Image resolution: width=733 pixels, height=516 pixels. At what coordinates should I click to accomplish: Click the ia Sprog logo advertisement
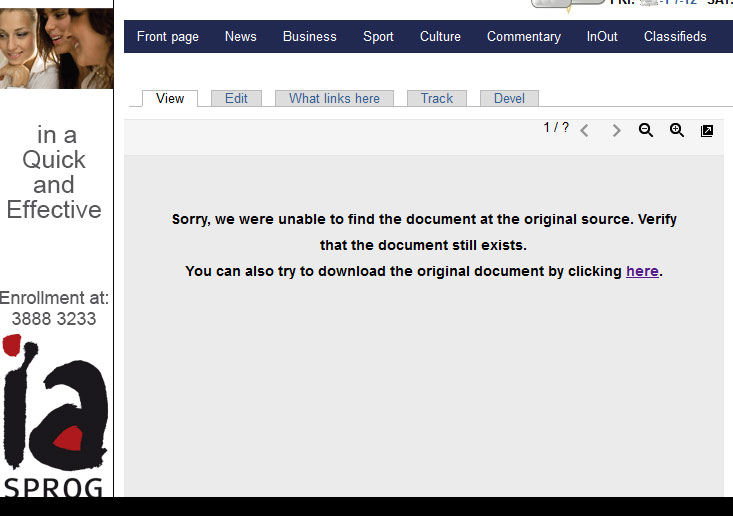pyautogui.click(x=55, y=416)
